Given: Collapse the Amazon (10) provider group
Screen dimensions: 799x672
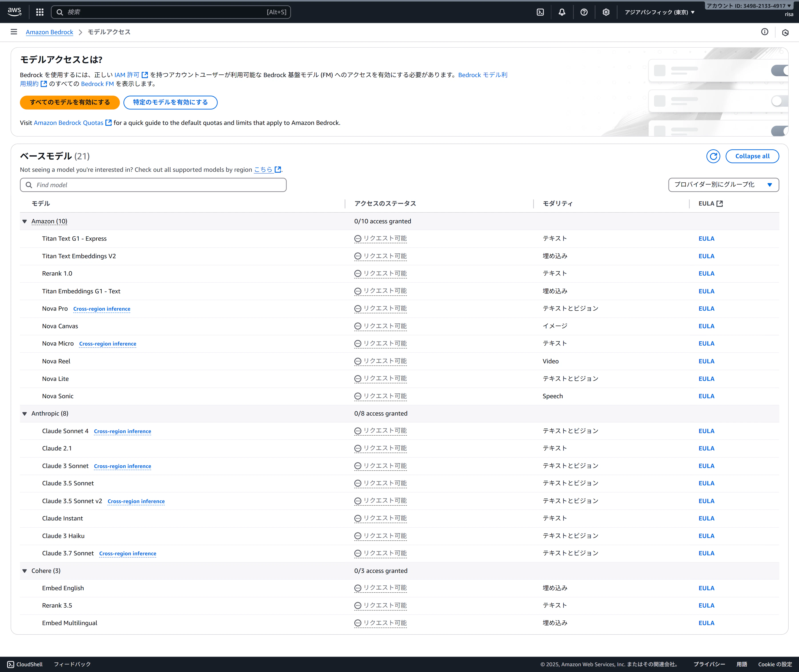Looking at the screenshot, I should (25, 221).
